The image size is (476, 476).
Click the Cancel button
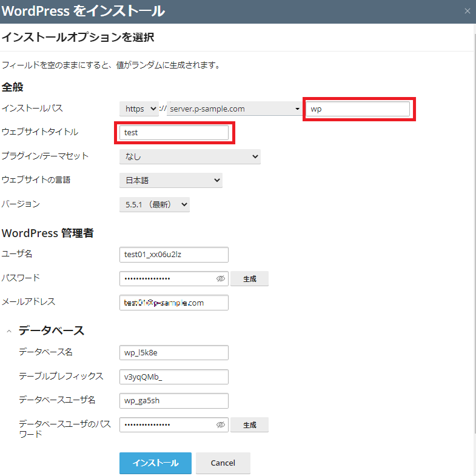coord(223,463)
